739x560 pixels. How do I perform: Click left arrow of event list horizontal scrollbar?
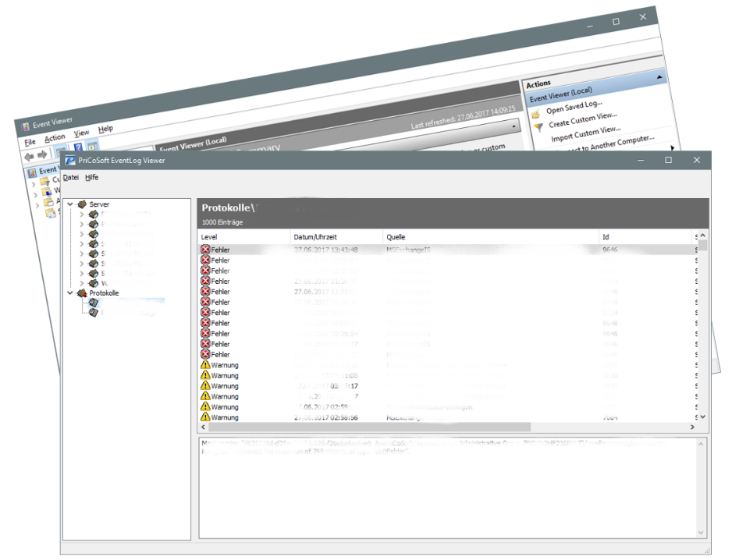(203, 427)
